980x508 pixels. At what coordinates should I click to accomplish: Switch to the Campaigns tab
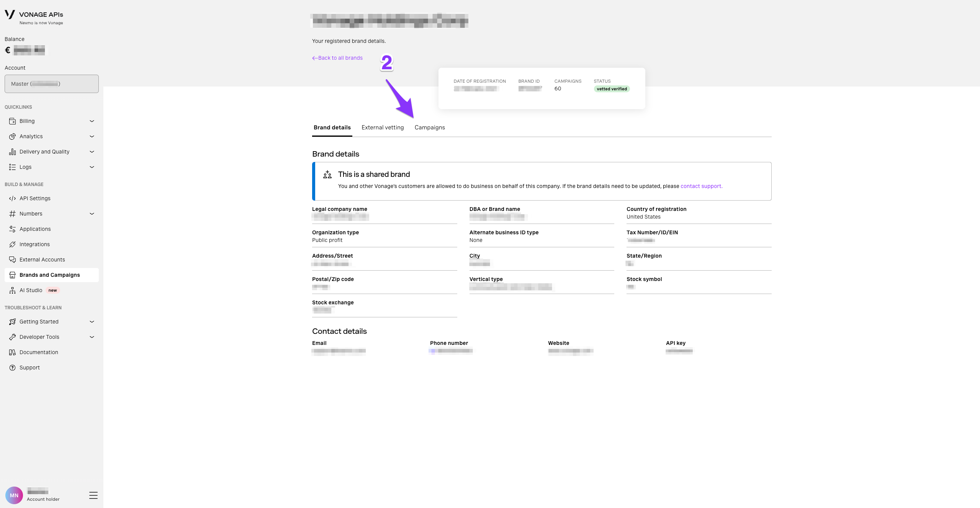click(429, 127)
